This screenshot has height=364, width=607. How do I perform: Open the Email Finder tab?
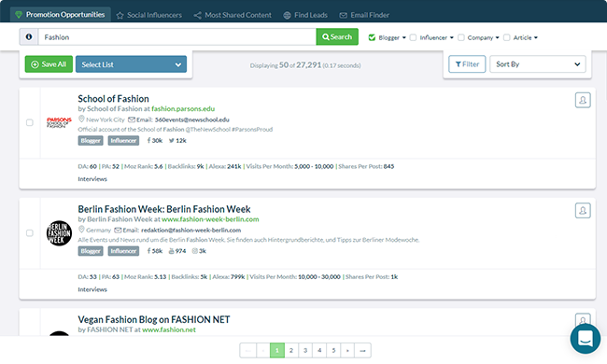pos(364,15)
